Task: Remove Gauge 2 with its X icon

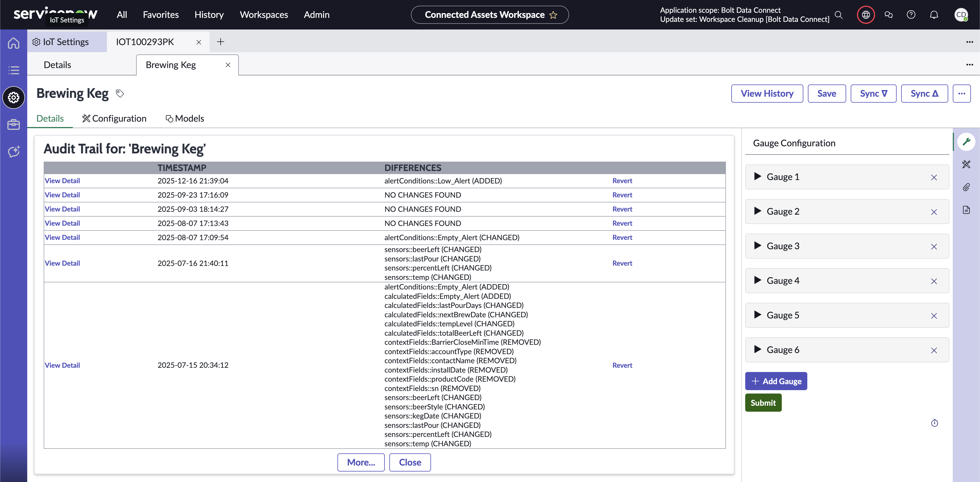Action: coord(933,212)
